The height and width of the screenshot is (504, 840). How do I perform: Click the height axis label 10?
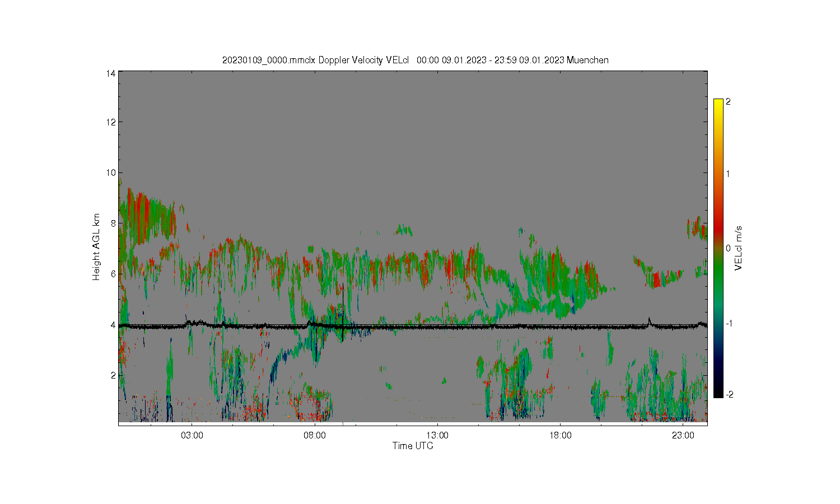111,172
